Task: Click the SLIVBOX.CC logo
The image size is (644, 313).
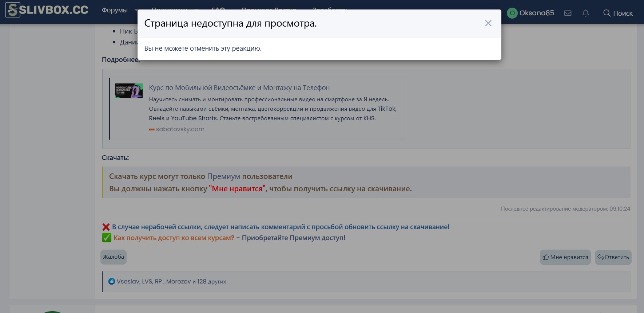Action: pos(47,10)
